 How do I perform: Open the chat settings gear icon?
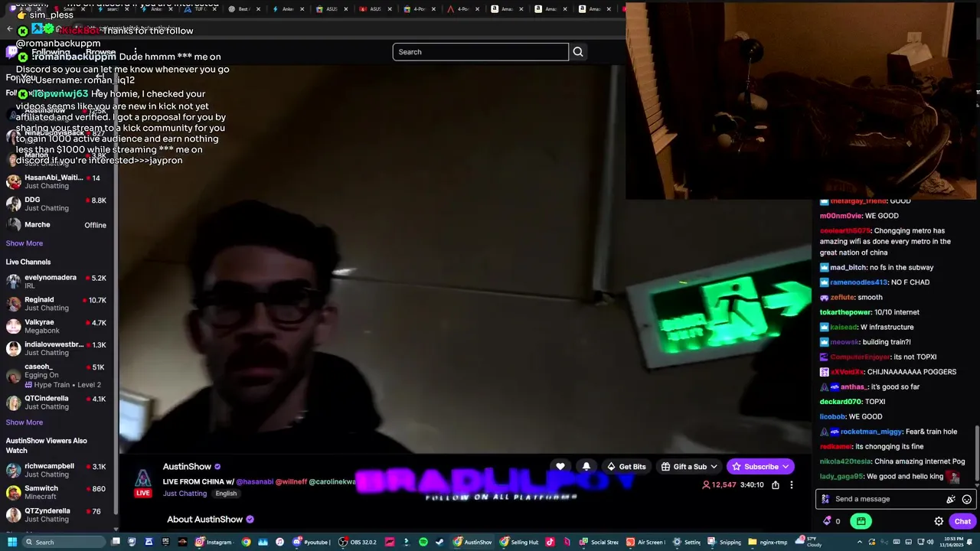pos(939,521)
